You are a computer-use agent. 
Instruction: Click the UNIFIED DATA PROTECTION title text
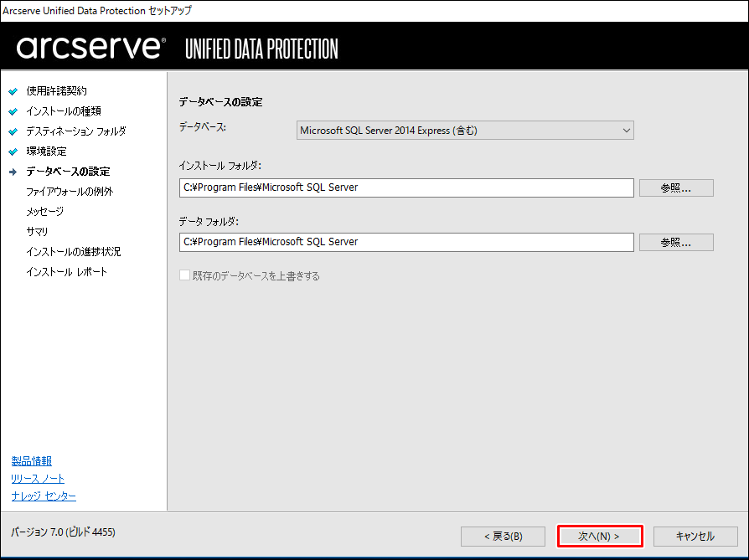(x=261, y=49)
